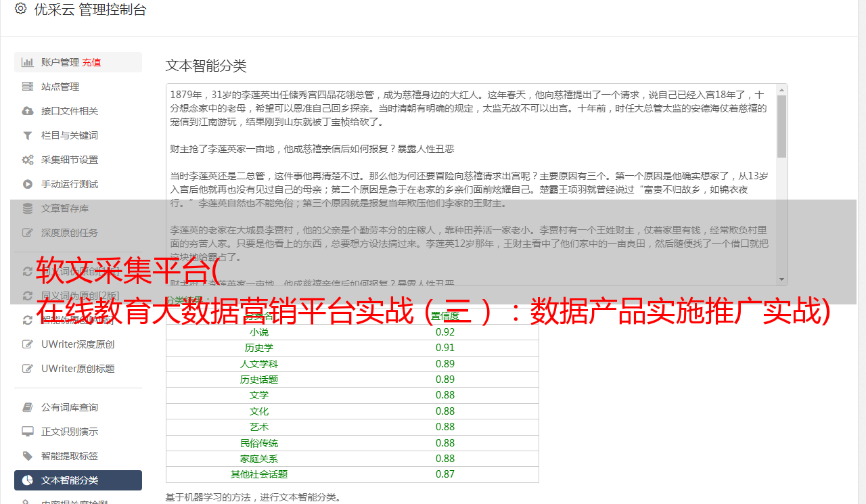Click the 历史学 category cell
Screen dimensions: 866x504
pyautogui.click(x=259, y=348)
